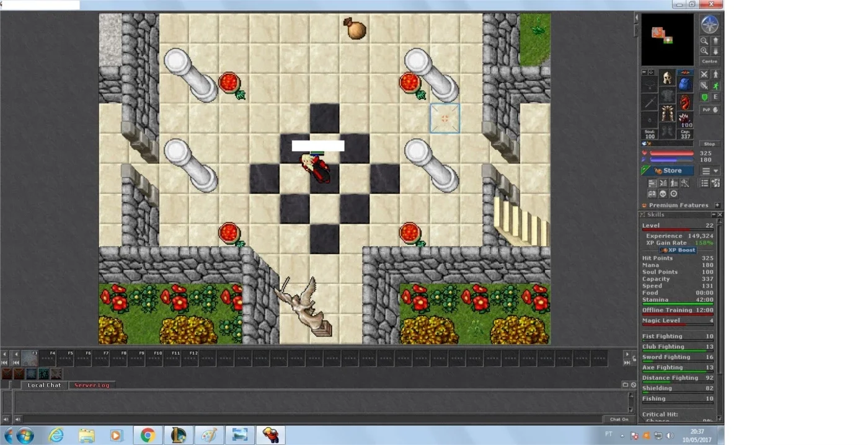Move minimap one floor down
This screenshot has width=868, height=445.
[x=715, y=51]
